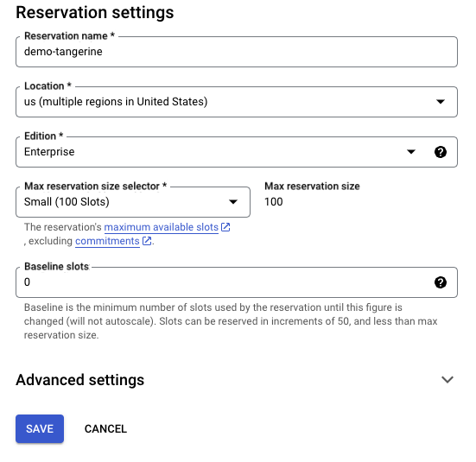476x462 pixels.
Task: Click the Max reservation size value 100
Action: coord(274,202)
